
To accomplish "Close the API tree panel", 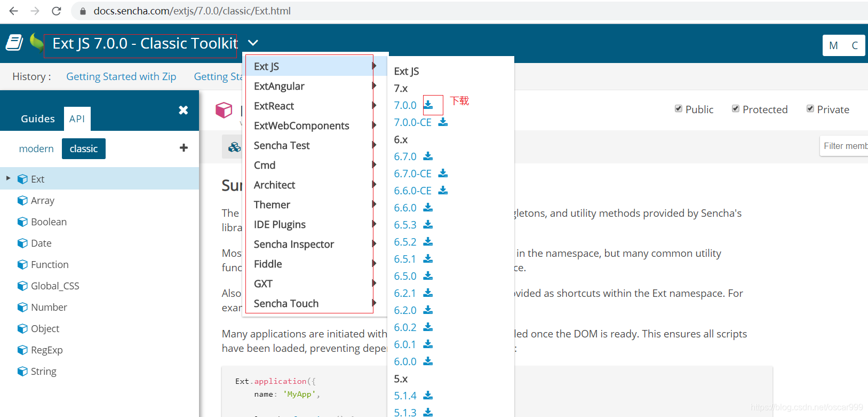I will [x=184, y=110].
